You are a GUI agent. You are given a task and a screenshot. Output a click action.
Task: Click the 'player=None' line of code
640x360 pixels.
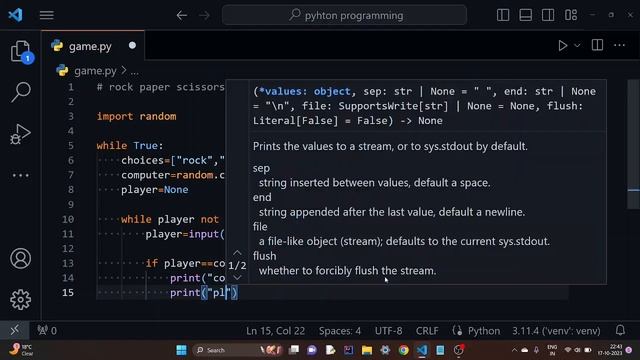tap(154, 190)
